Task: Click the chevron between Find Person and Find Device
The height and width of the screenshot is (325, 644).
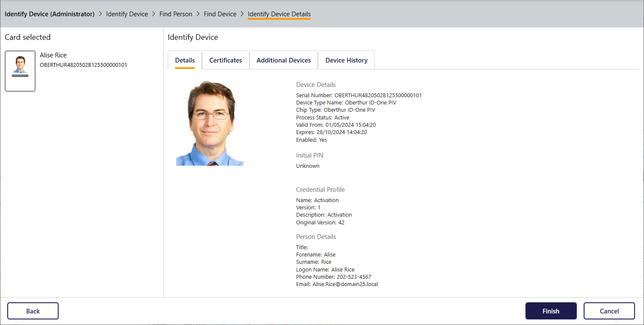Action: (198, 14)
